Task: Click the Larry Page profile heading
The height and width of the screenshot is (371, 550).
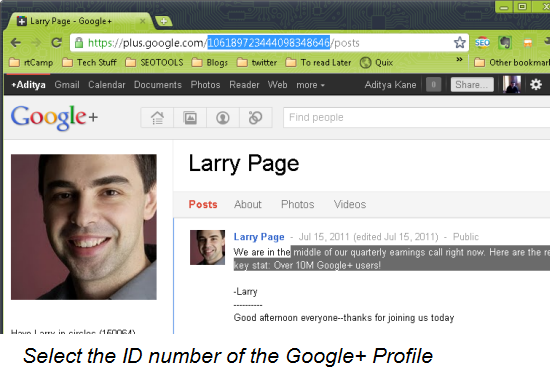Action: tap(244, 164)
